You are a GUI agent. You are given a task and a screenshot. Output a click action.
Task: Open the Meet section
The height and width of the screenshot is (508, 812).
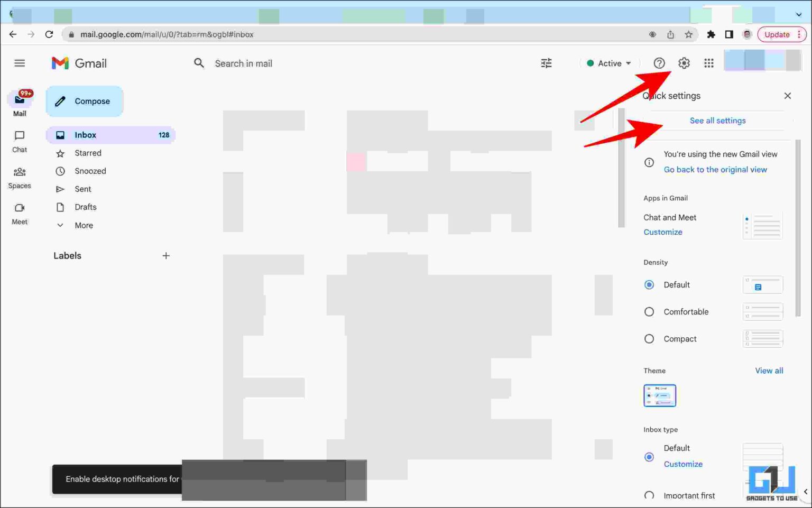tap(20, 214)
